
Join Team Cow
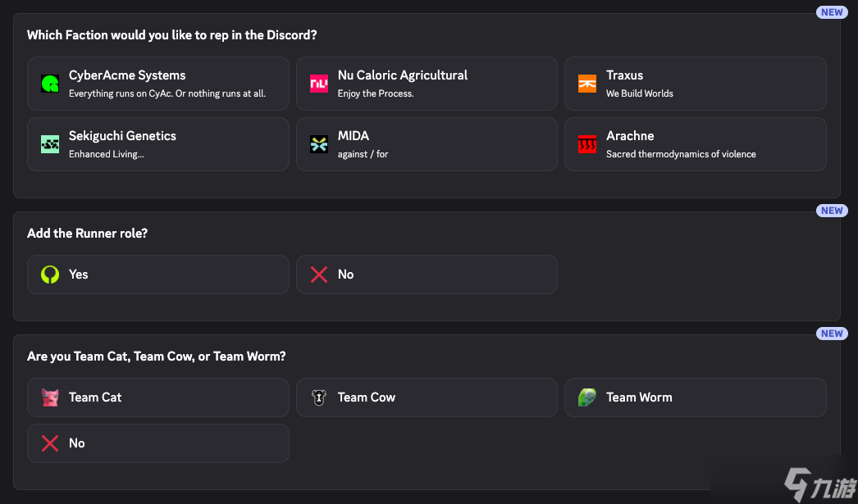[x=427, y=397]
